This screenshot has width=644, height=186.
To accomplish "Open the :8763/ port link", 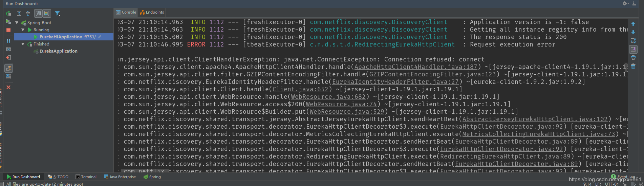I will [x=90, y=37].
